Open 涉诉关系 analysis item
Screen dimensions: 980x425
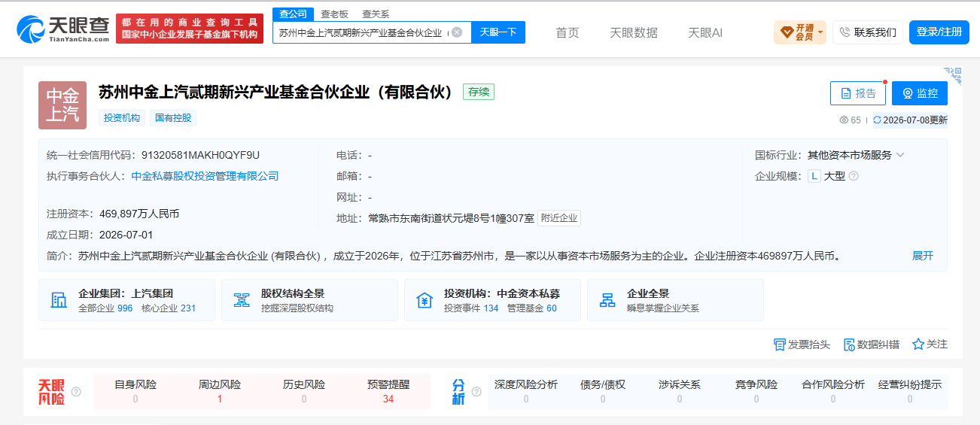coord(680,391)
